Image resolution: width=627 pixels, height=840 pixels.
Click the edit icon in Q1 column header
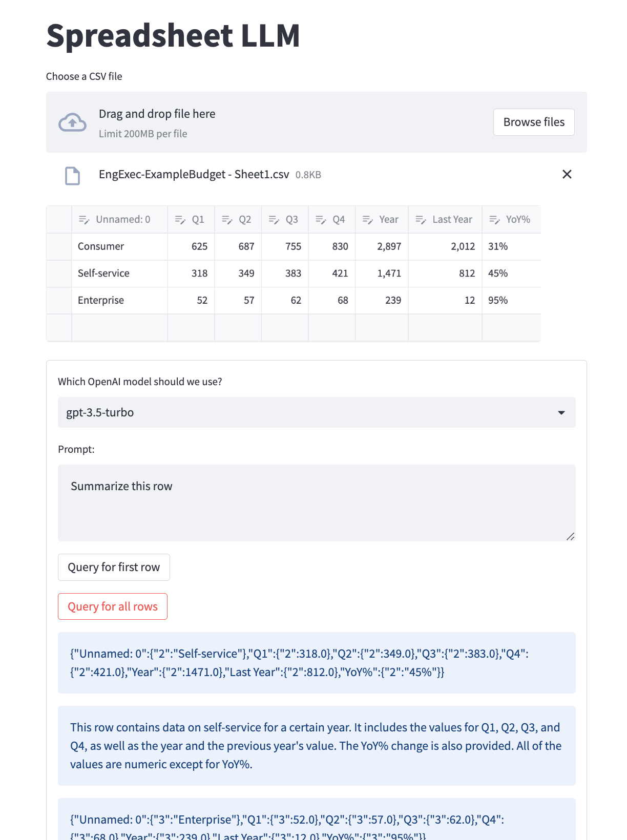coord(180,220)
